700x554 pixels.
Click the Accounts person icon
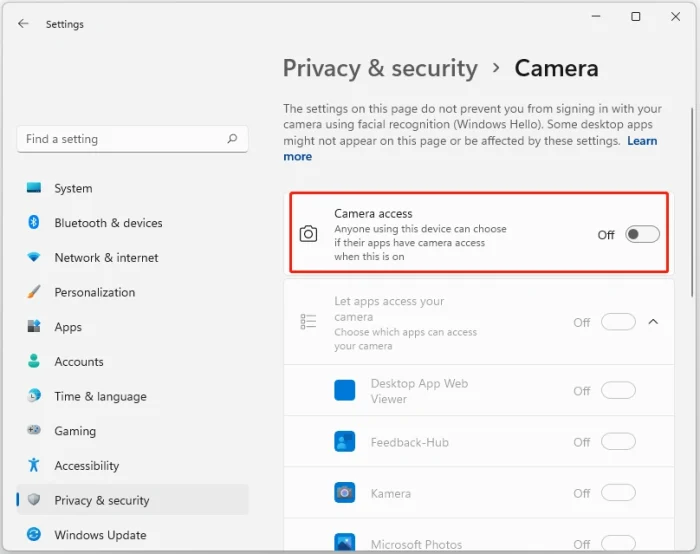(x=34, y=361)
